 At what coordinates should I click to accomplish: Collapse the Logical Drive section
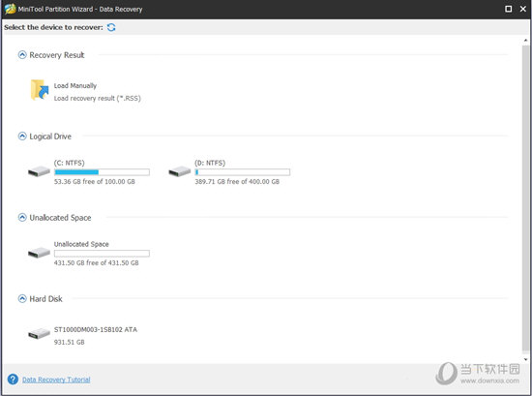coord(22,137)
